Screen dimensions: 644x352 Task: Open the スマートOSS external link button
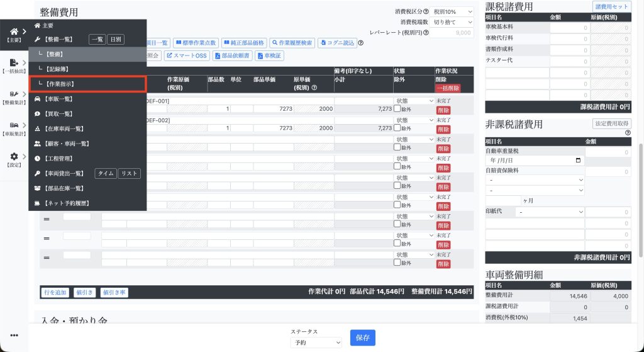coord(187,55)
